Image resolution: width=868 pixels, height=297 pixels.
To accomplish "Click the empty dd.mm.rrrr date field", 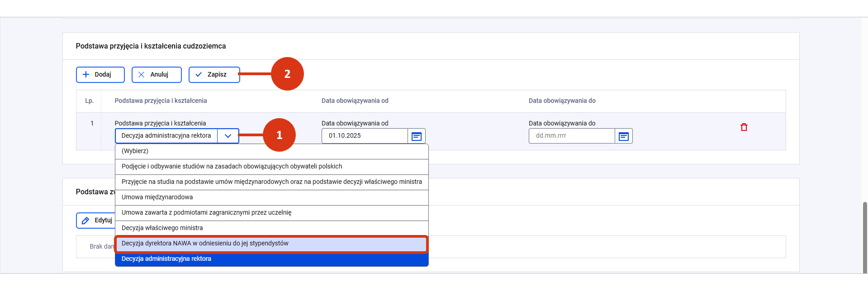I will [572, 136].
